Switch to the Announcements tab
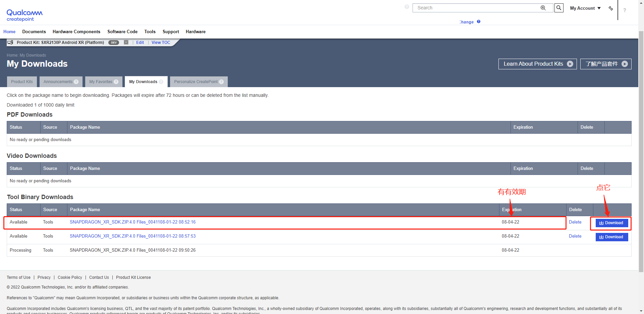 coord(61,82)
